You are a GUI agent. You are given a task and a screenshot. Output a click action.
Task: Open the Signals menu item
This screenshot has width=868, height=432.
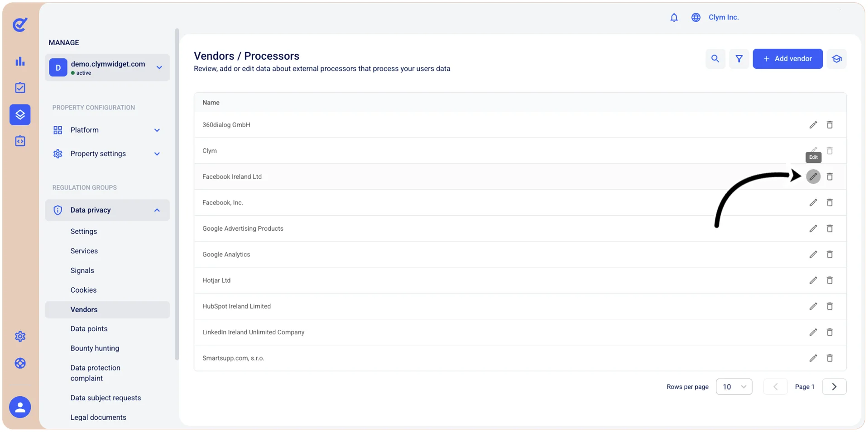click(x=82, y=271)
